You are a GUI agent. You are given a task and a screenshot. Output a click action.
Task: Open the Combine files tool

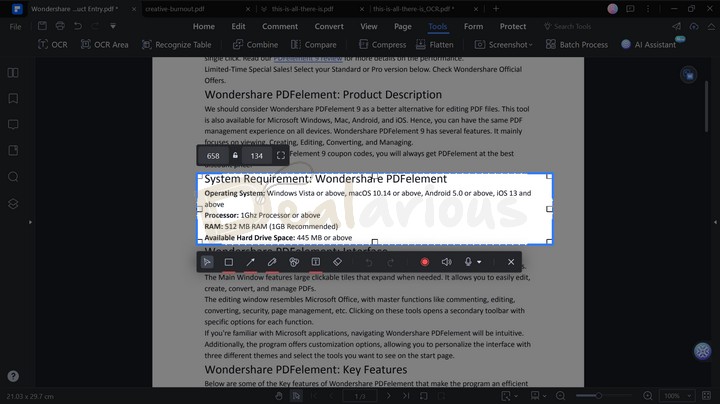click(x=255, y=45)
